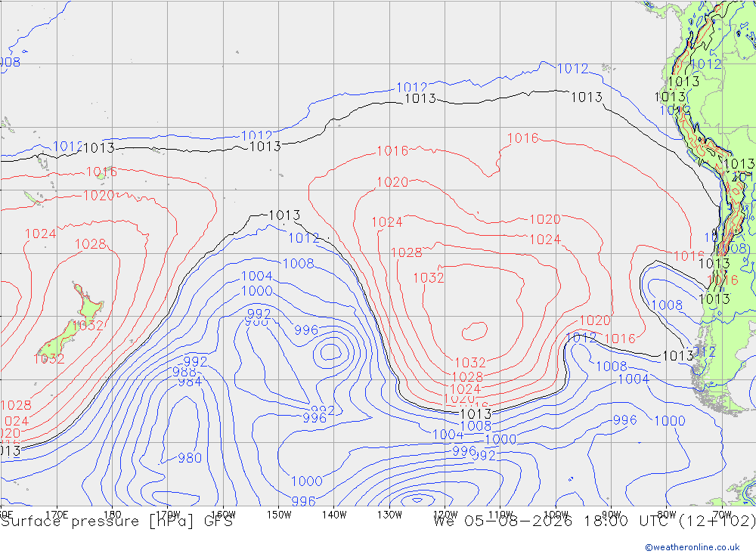Click the 980 isobar label
This screenshot has height=554, width=756.
[x=190, y=457]
